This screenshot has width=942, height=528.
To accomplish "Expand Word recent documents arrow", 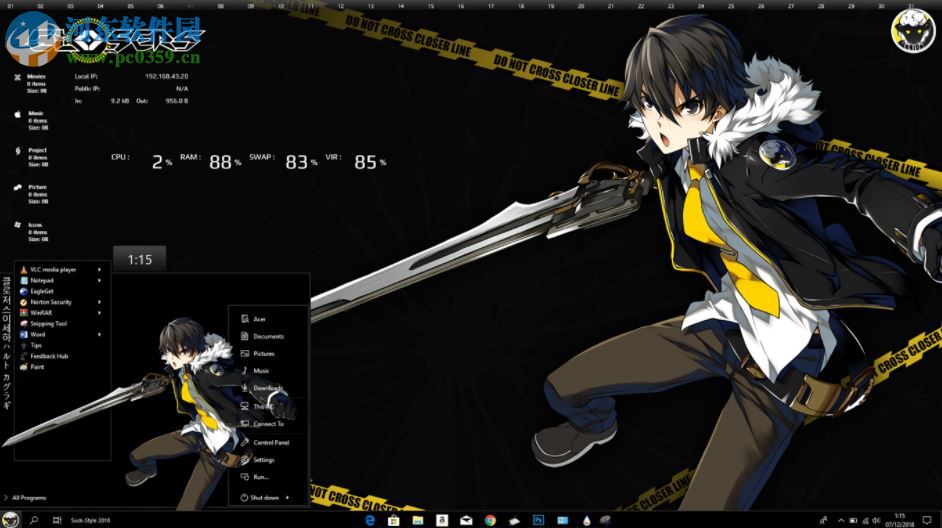I will pyautogui.click(x=100, y=335).
